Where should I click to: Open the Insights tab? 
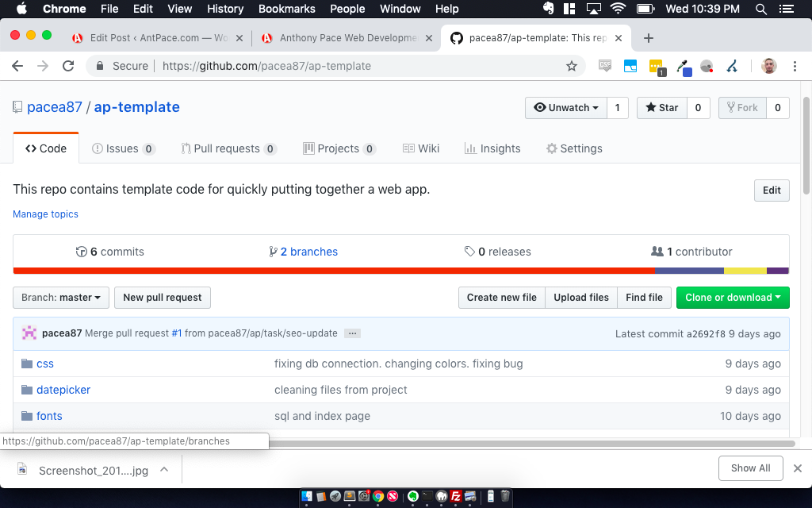point(492,148)
